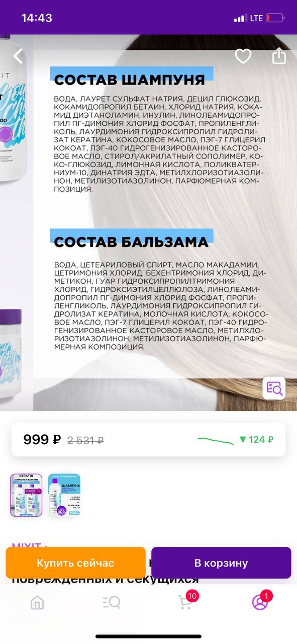Tap the crossed-out 2 531 ₽ price

tap(85, 440)
